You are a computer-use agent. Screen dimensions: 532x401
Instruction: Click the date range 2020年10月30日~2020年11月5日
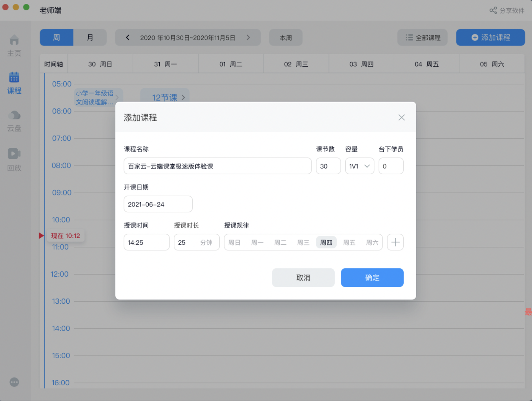pos(188,38)
